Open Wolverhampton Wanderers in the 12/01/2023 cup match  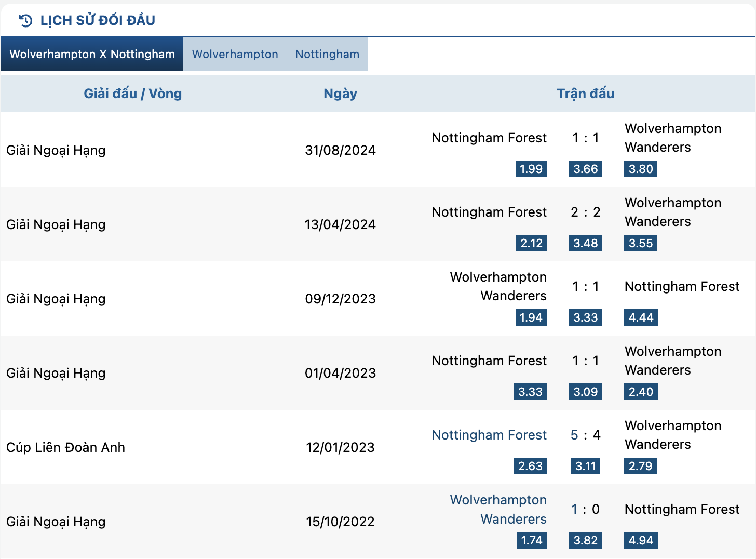point(673,435)
